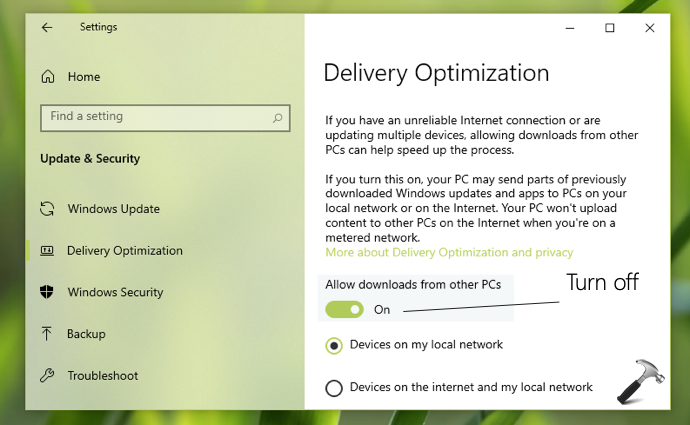This screenshot has width=690, height=425.
Task: Click the Troubleshoot wrench icon
Action: 47,376
